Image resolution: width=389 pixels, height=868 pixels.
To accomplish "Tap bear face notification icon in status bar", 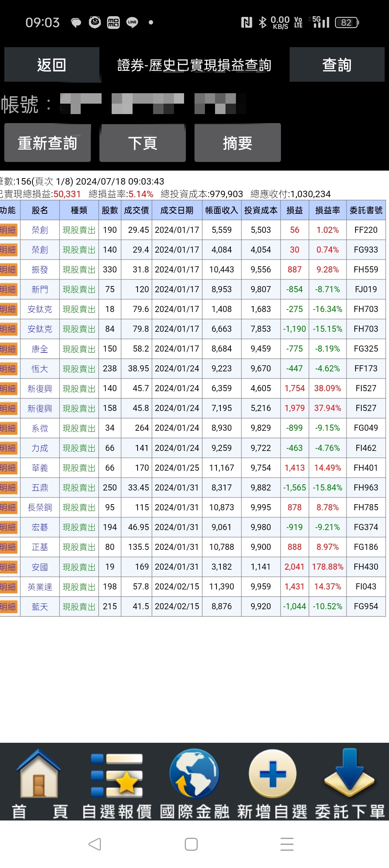I will [95, 22].
